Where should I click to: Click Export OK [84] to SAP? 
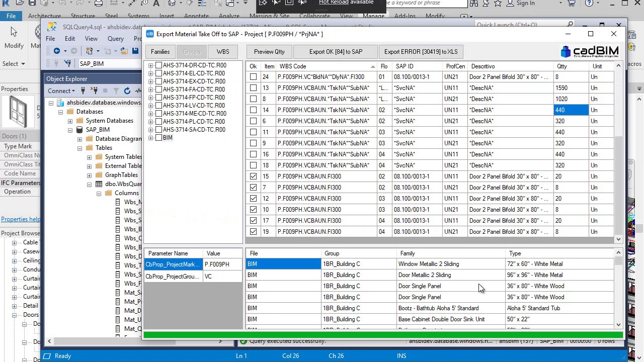336,52
